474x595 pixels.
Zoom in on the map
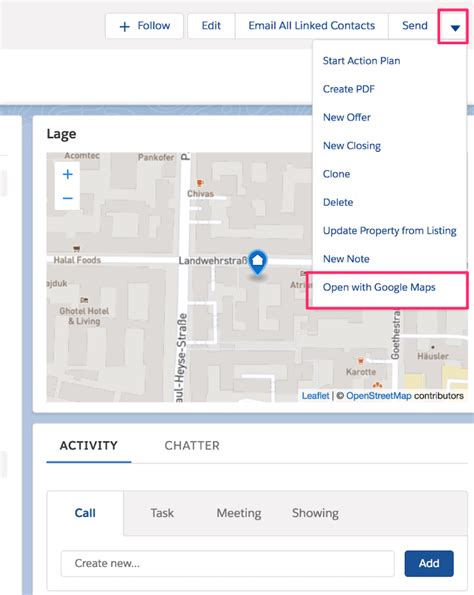68,174
